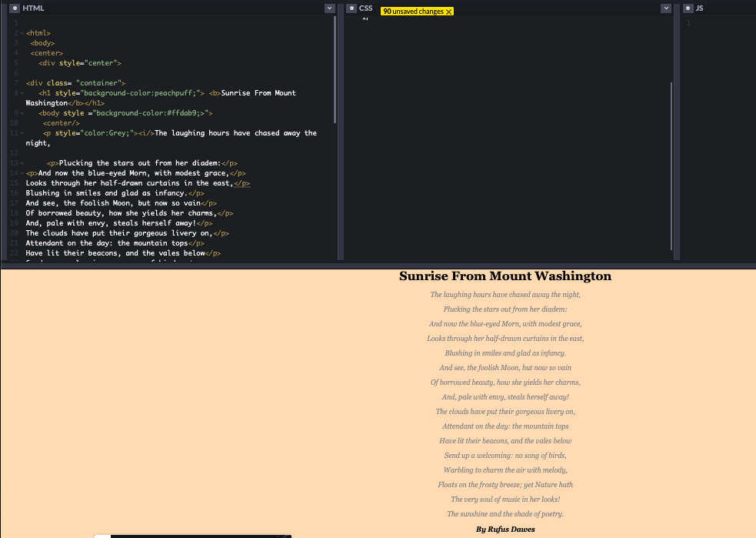The image size is (756, 538).
Task: Collapse the html tag on line 2
Action: click(22, 33)
